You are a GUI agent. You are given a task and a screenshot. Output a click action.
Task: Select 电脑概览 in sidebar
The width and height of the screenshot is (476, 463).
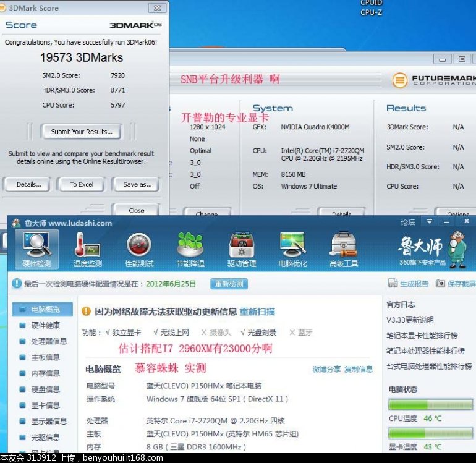[43, 309]
